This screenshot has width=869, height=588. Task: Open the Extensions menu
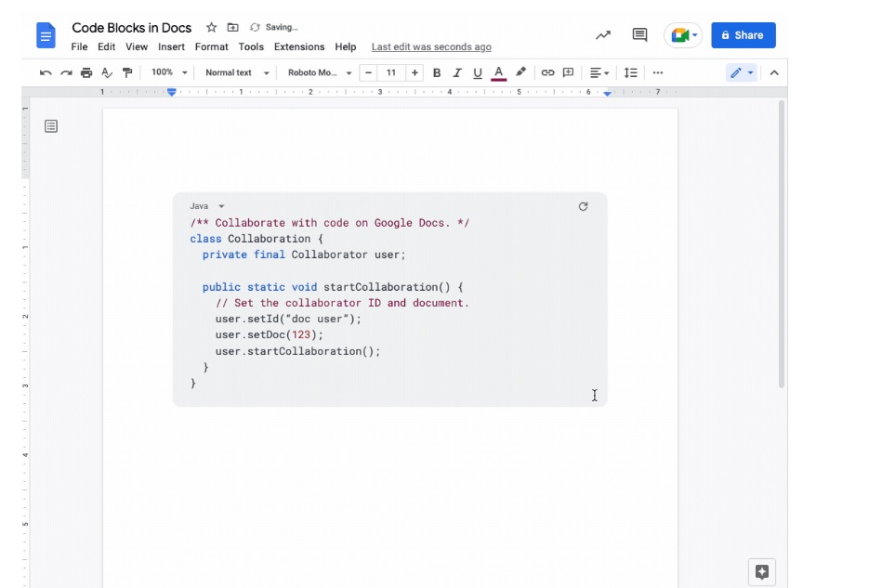tap(299, 47)
